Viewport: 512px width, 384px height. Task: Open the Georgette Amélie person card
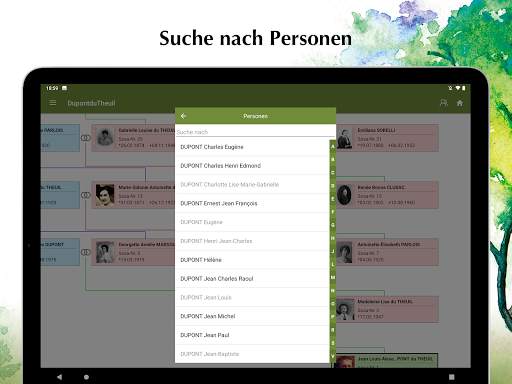(133, 252)
